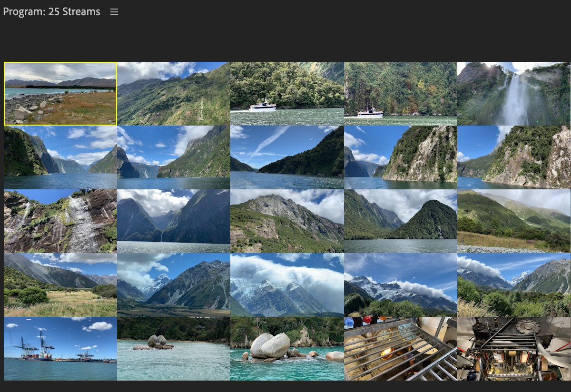Select the top-row fourth stream with boat by cliff
Viewport: 571px width, 392px height.
click(x=401, y=94)
